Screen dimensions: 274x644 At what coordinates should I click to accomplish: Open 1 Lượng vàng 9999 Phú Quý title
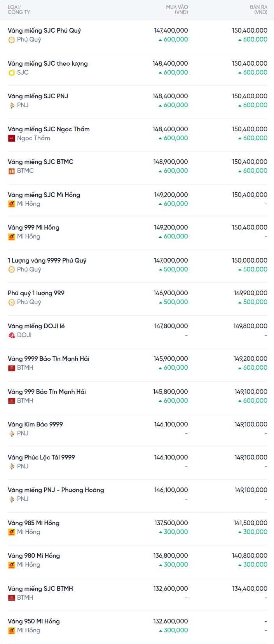coord(47,260)
